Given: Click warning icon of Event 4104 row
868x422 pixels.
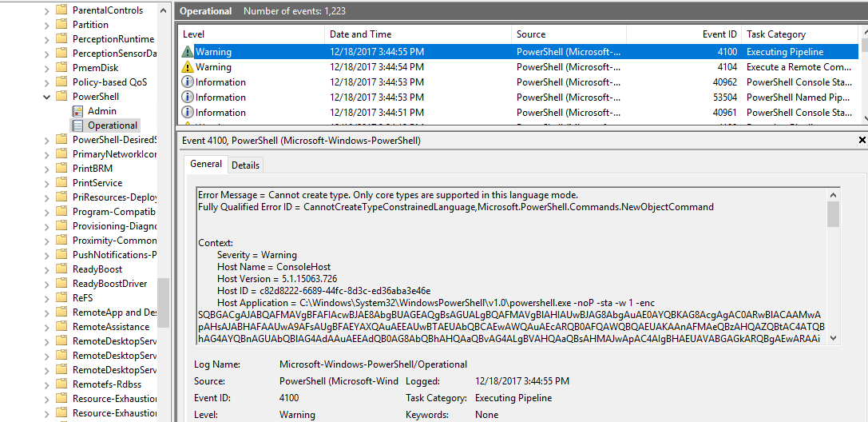Looking at the screenshot, I should coord(188,67).
